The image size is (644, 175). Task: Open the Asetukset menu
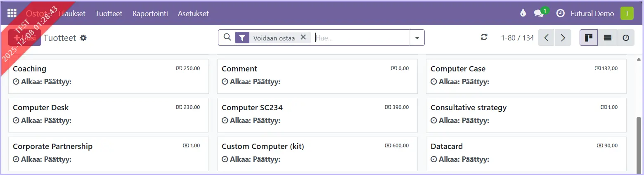coord(193,13)
